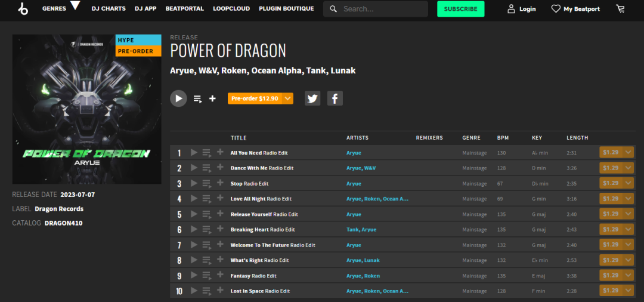Screen dimensions: 644x302
Task: Play track 9 Fantasy
Action: [x=194, y=276]
